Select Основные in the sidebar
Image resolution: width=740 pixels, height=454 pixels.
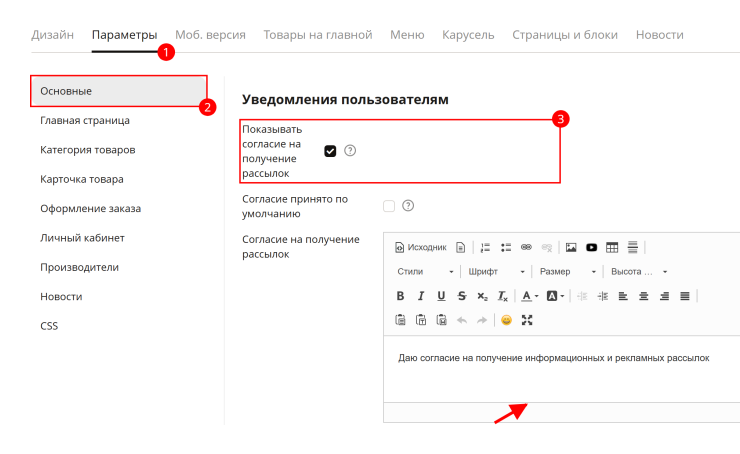[x=118, y=91]
